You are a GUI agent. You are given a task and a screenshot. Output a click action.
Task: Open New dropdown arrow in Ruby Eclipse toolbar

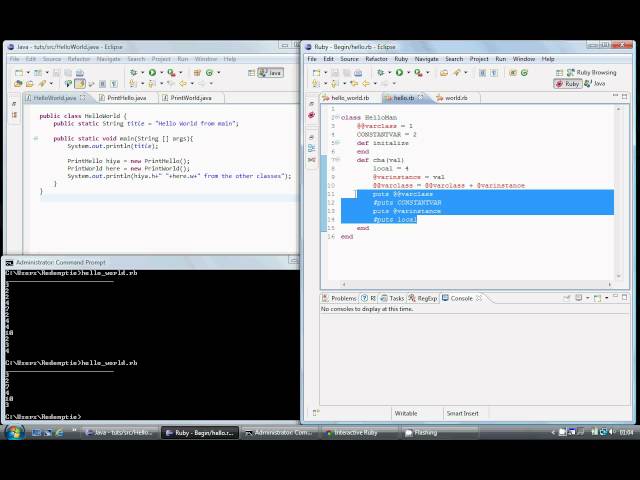pos(325,73)
